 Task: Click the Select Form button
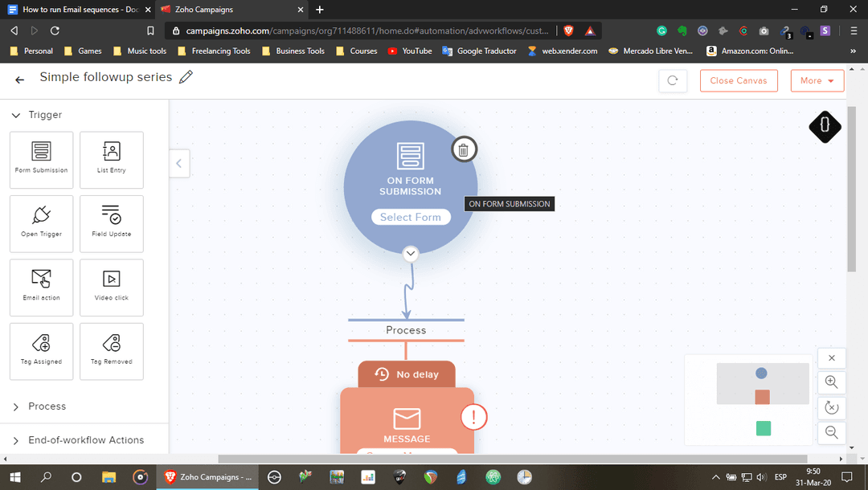point(411,217)
